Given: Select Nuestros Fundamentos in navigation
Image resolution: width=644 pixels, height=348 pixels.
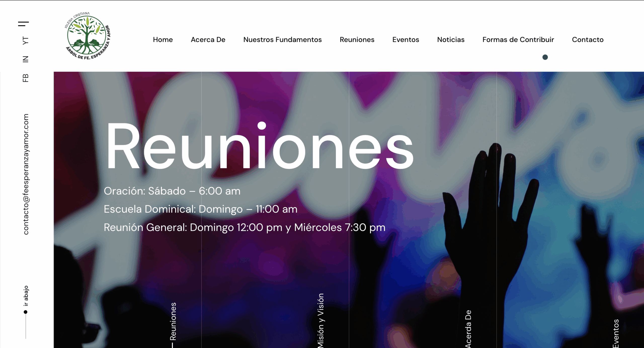Looking at the screenshot, I should tap(283, 40).
